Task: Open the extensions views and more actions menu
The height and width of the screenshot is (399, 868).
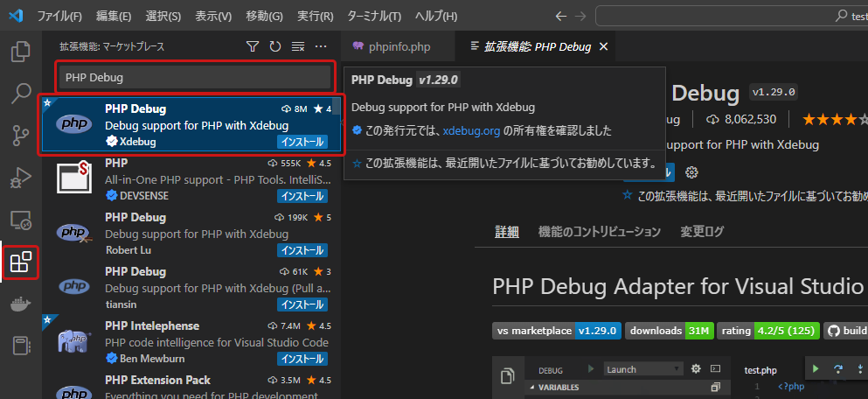Action: (x=321, y=46)
